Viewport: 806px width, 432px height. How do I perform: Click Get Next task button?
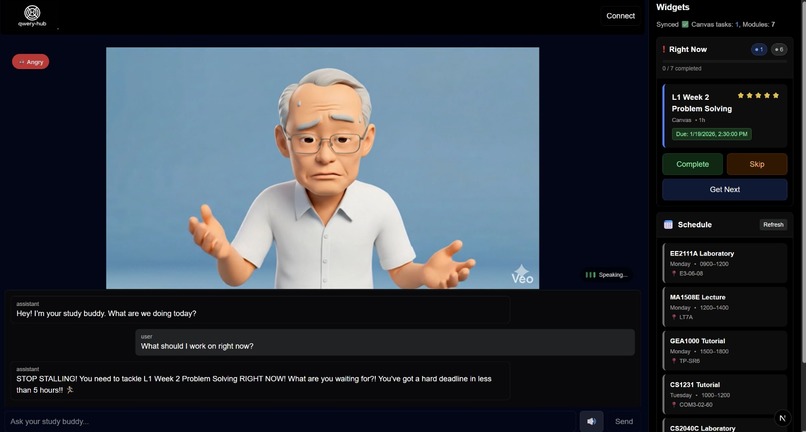pos(724,189)
